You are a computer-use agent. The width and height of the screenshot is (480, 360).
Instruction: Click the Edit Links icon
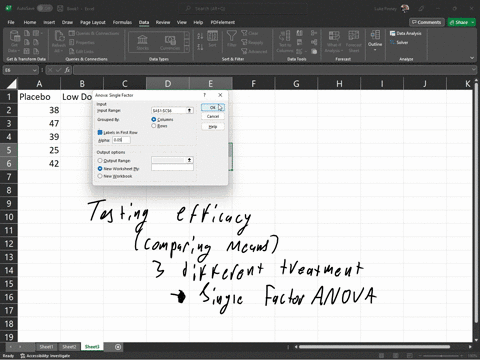coord(72,51)
